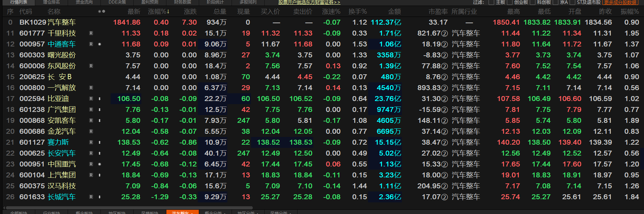The height and width of the screenshot is (214, 644).
Task: Click the R badge for 金龙汽车
Action: pyautogui.click(x=91, y=132)
